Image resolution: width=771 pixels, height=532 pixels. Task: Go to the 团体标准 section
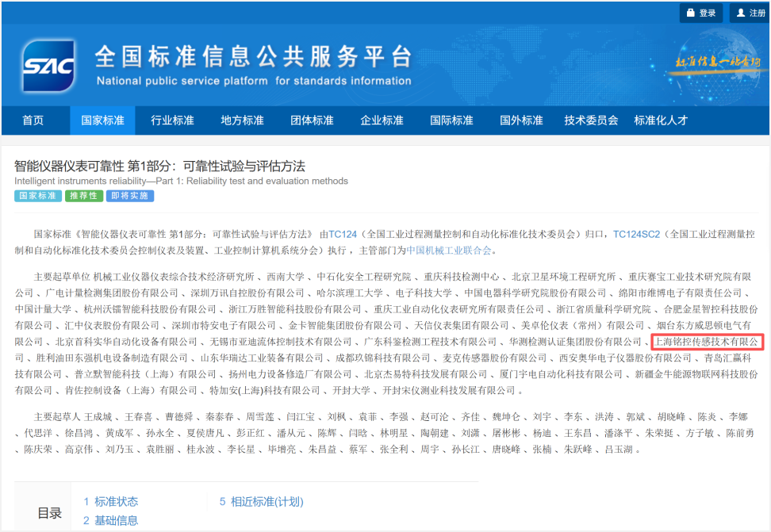(312, 121)
